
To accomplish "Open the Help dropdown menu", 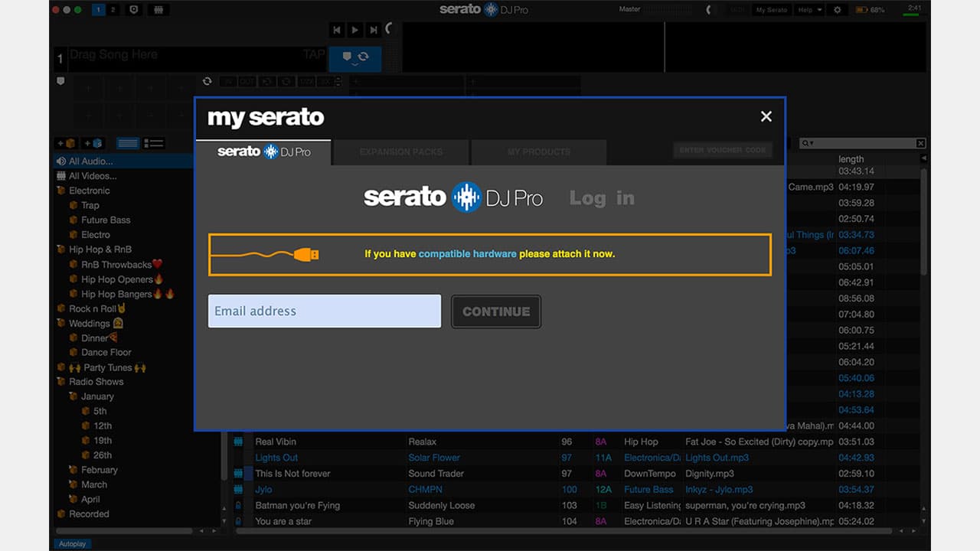I will tap(809, 9).
